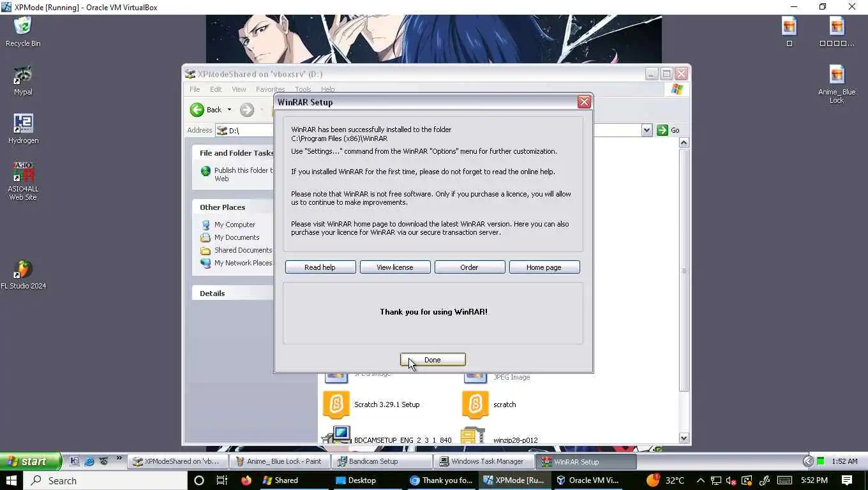This screenshot has width=868, height=490.
Task: Open the XP start menu
Action: click(30, 461)
